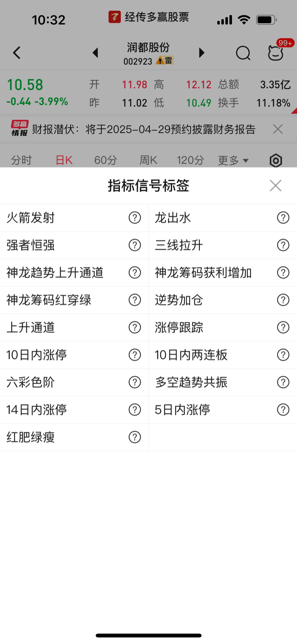Screen dimensions: 297x644
Task: Open hexagon chart settings icon
Action: coord(276,160)
